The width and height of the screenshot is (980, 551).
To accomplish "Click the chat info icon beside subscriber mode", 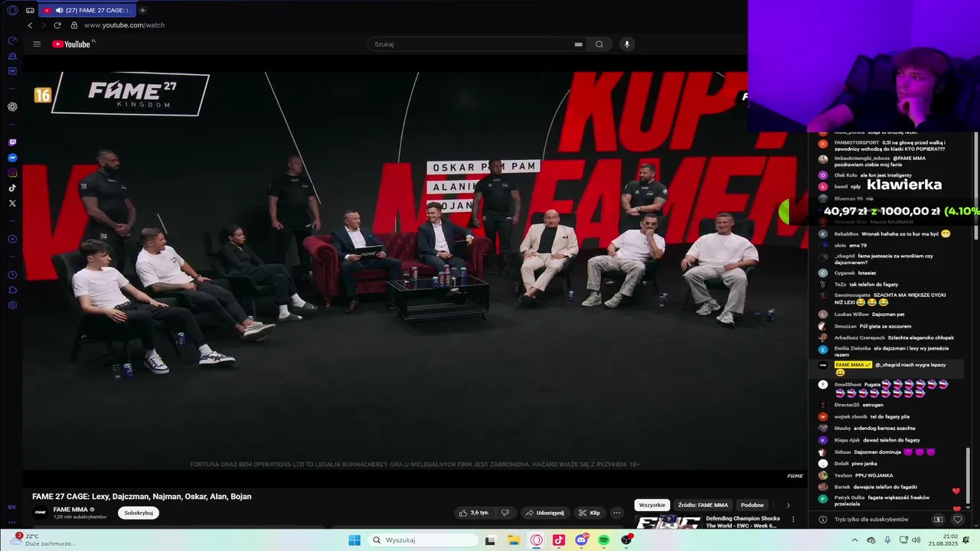I will click(823, 519).
